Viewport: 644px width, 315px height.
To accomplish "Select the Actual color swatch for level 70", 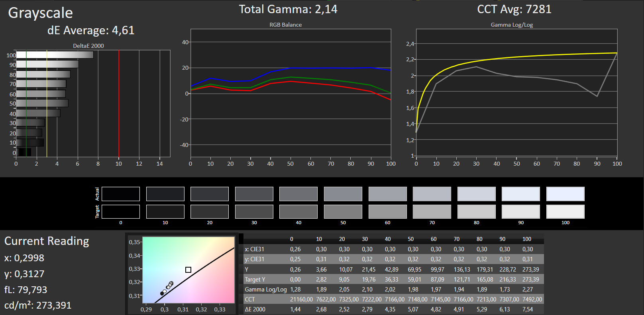I will [x=432, y=194].
